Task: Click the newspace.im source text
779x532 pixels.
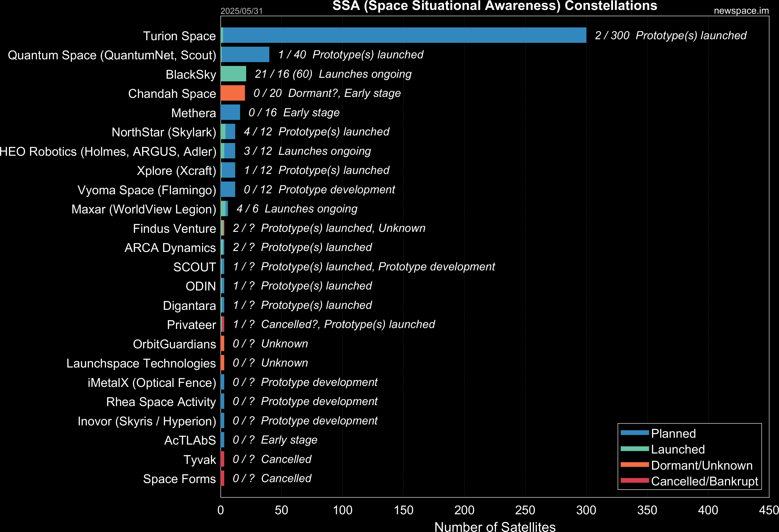Action: tap(741, 11)
